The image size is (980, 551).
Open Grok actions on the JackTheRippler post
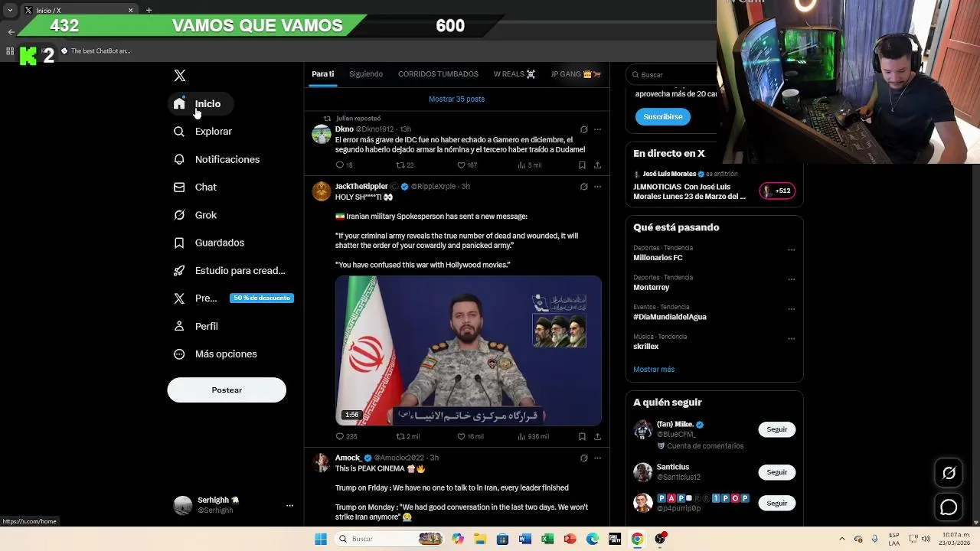pyautogui.click(x=583, y=187)
